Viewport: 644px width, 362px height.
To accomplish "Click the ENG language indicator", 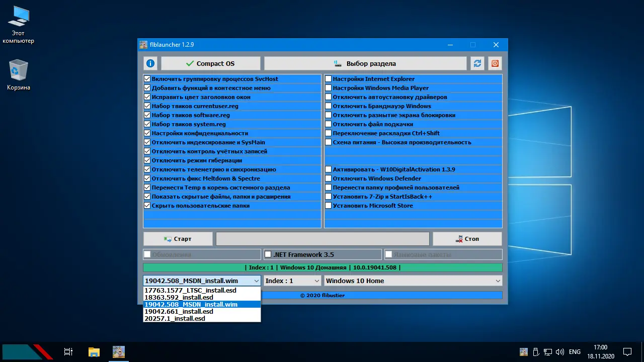I will click(x=575, y=352).
